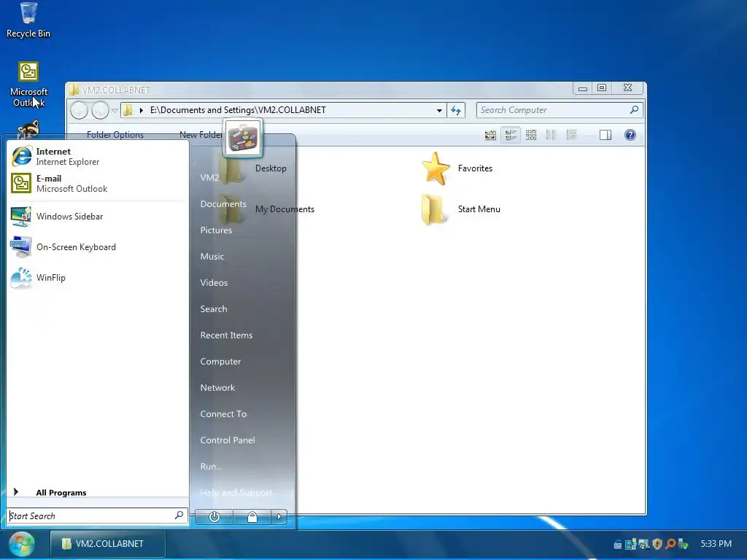Open Music from the Start menu
The image size is (747, 560).
(x=212, y=256)
